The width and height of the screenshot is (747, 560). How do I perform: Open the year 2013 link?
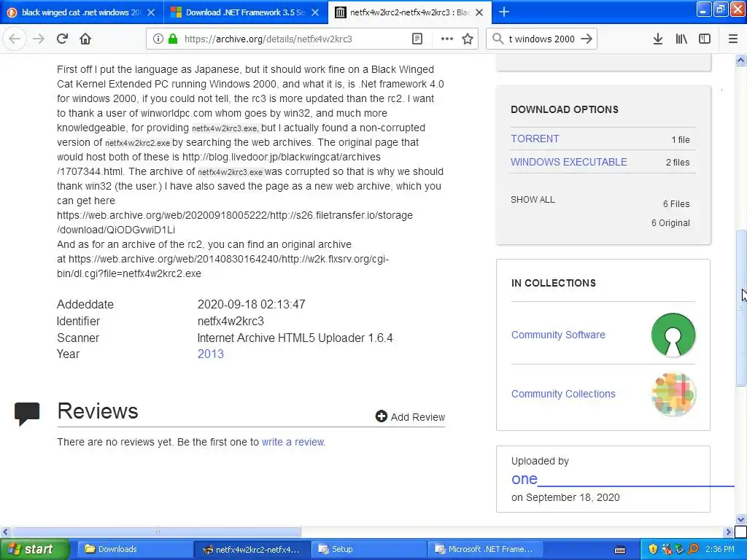click(211, 354)
